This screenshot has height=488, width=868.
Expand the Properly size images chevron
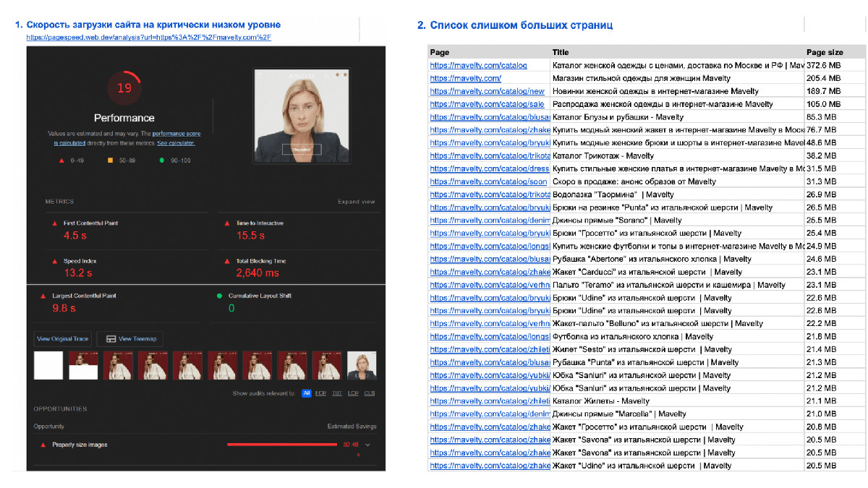click(367, 445)
